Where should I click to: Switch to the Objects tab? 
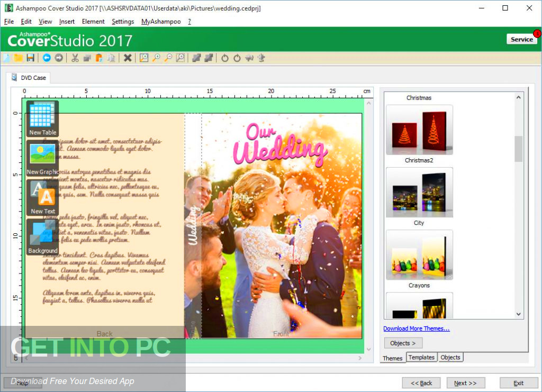[450, 357]
